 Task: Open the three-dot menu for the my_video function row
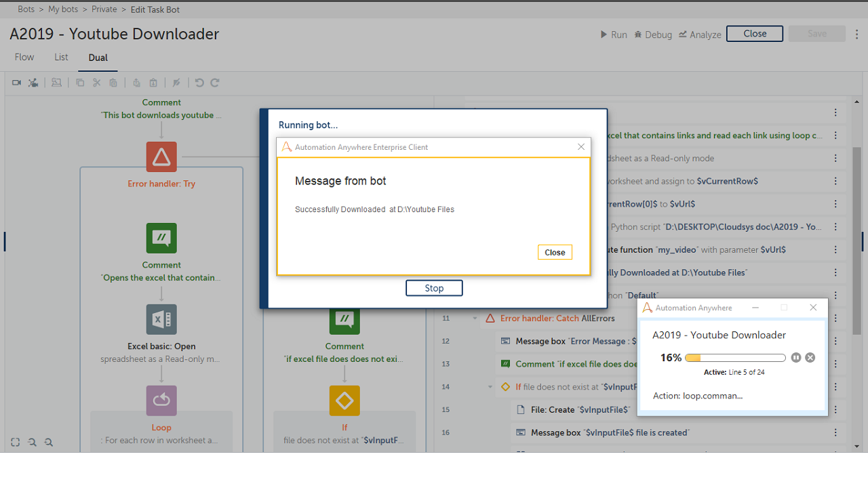[x=835, y=249]
